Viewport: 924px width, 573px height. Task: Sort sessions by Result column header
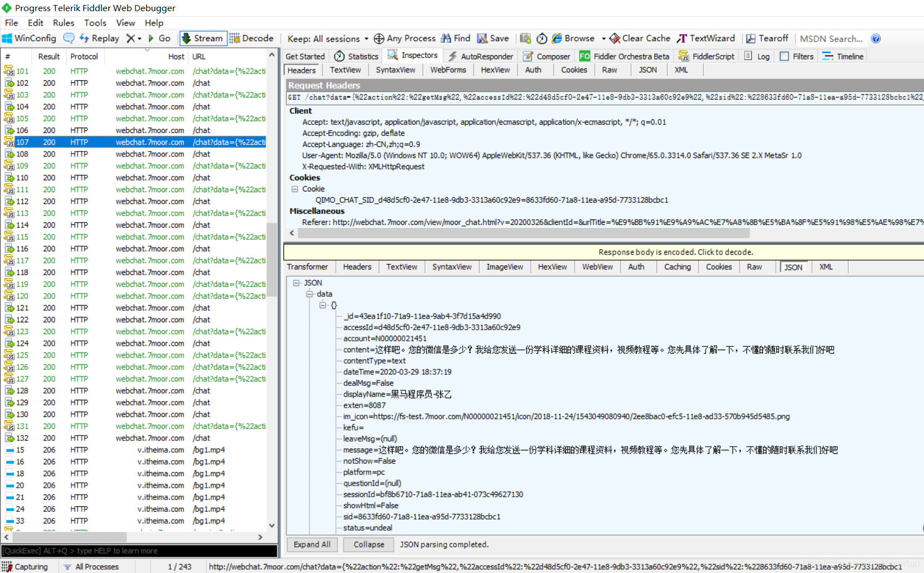point(49,57)
